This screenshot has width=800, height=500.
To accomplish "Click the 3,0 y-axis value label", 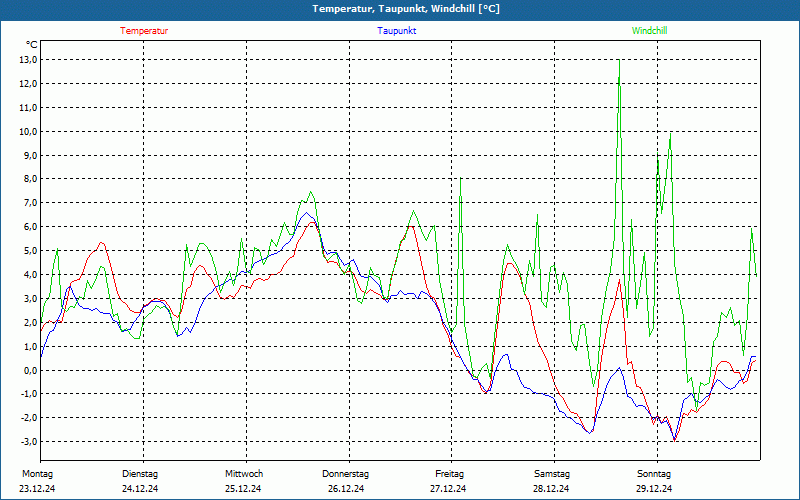I will pos(29,298).
